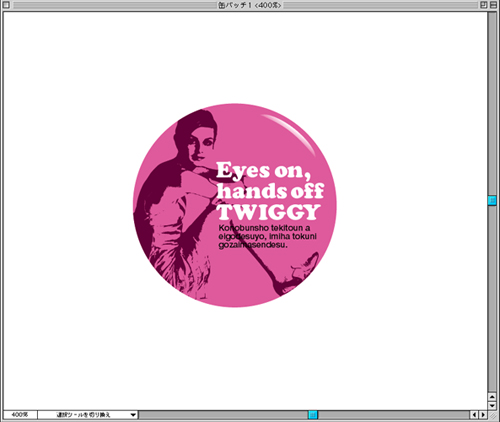Select the "hands off" text line

[270, 191]
